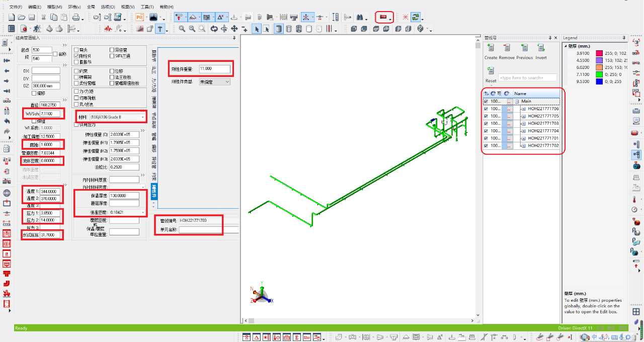The height and width of the screenshot is (342, 644).
Task: Open the 保温密度 insulation density dropdown
Action: pos(143,212)
